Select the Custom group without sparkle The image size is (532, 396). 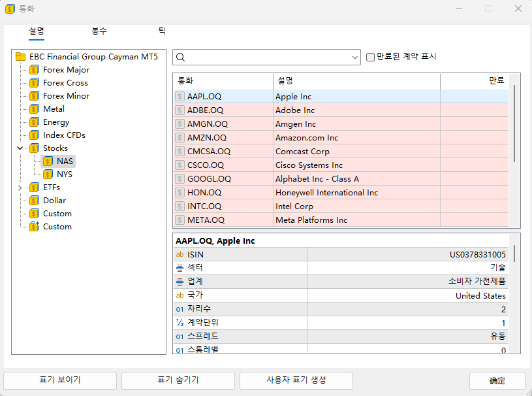pos(57,214)
